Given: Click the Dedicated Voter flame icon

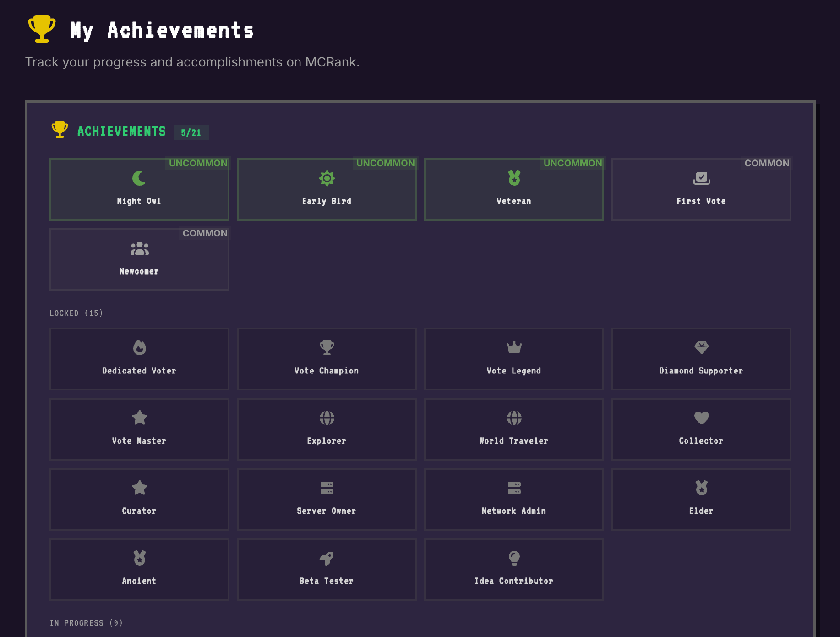Looking at the screenshot, I should click(139, 347).
